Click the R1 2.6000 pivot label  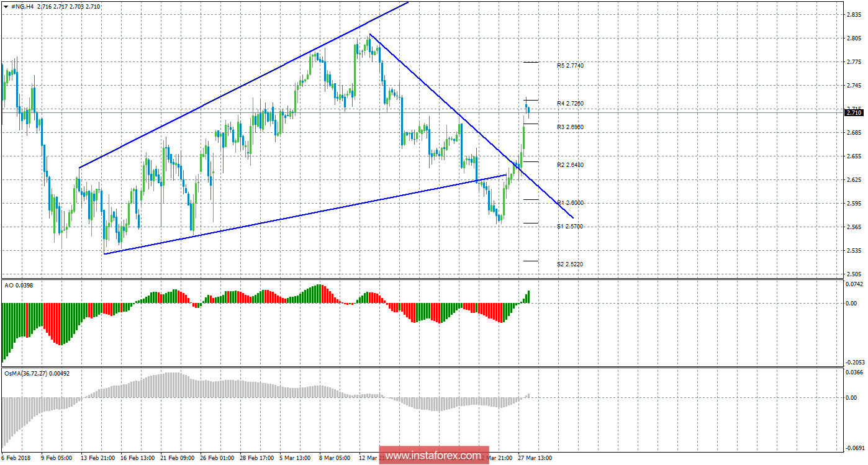click(x=570, y=202)
